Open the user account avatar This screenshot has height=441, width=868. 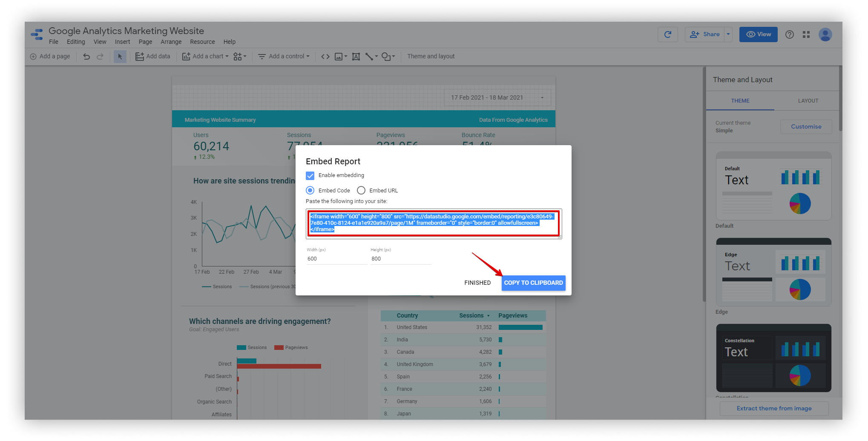(x=825, y=34)
